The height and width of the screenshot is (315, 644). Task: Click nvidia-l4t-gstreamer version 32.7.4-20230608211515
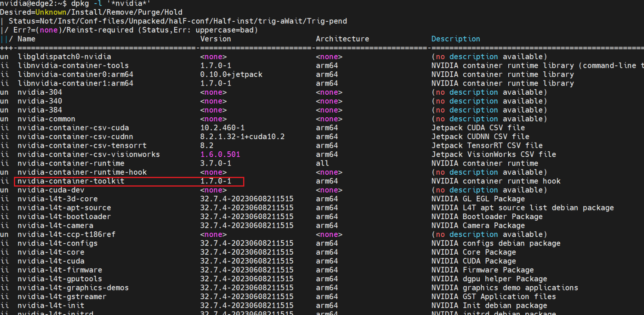coord(247,297)
